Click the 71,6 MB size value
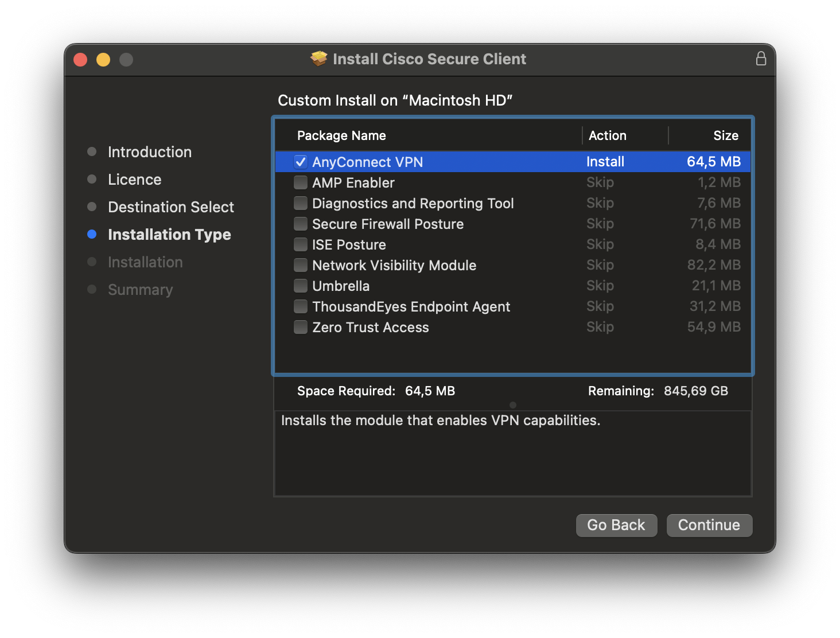Screen dimensions: 840x638 coord(715,224)
